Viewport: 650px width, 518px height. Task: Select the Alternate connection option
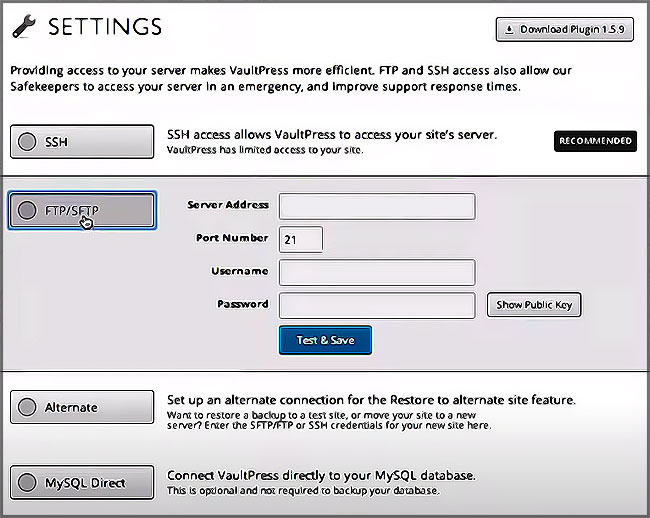click(82, 407)
